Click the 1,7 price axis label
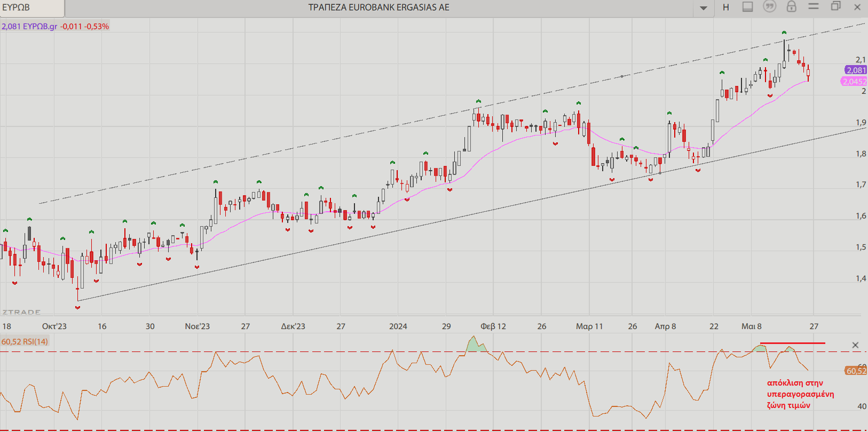Image resolution: width=868 pixels, height=432 pixels. 861,185
